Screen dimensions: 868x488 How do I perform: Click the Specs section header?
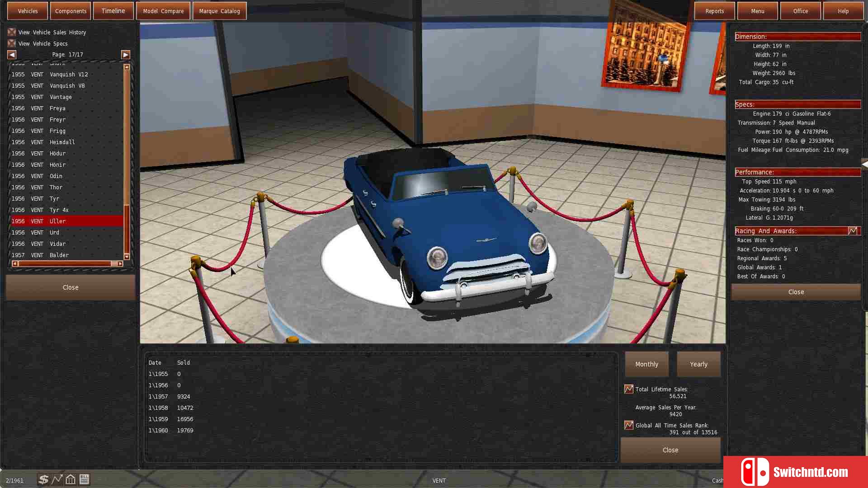[798, 104]
